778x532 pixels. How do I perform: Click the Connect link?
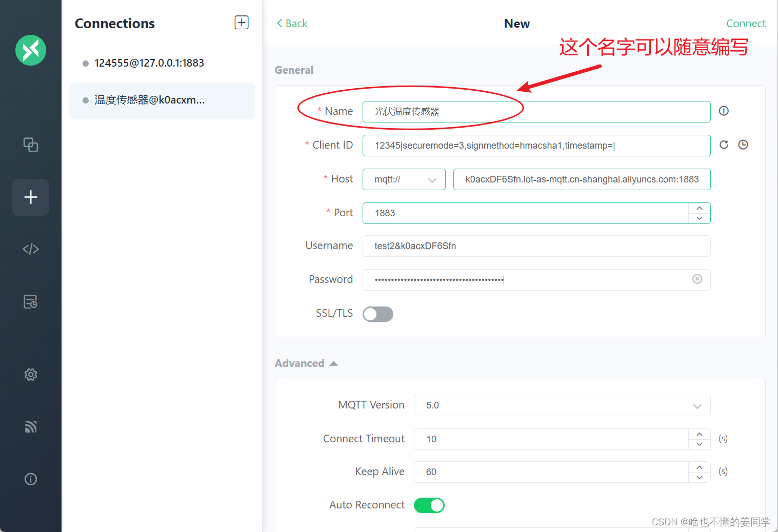pos(746,23)
